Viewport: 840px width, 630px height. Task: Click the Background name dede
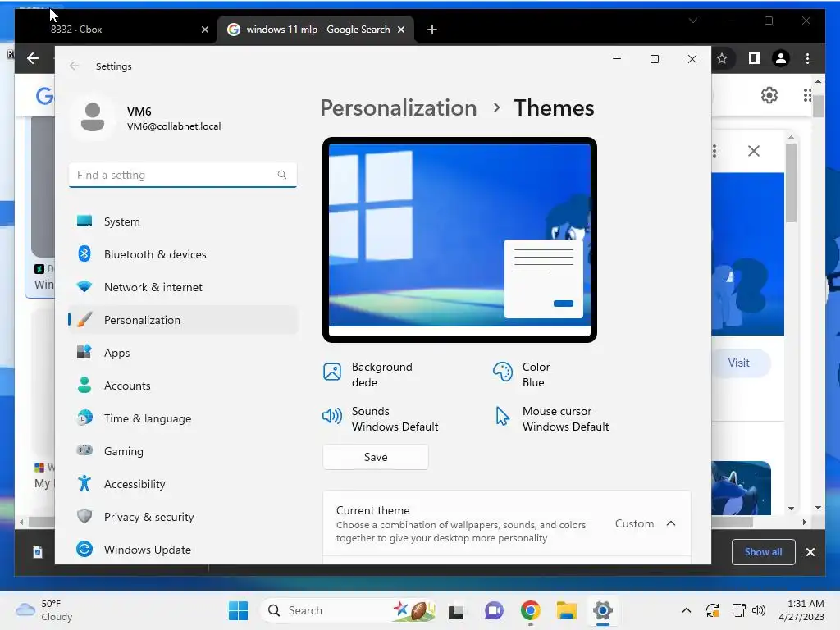[365, 382]
